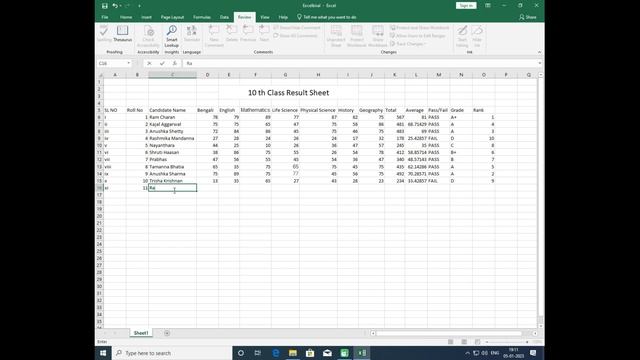Click the Insert Function fx button
Image resolution: width=640 pixels, height=360 pixels.
(x=175, y=63)
